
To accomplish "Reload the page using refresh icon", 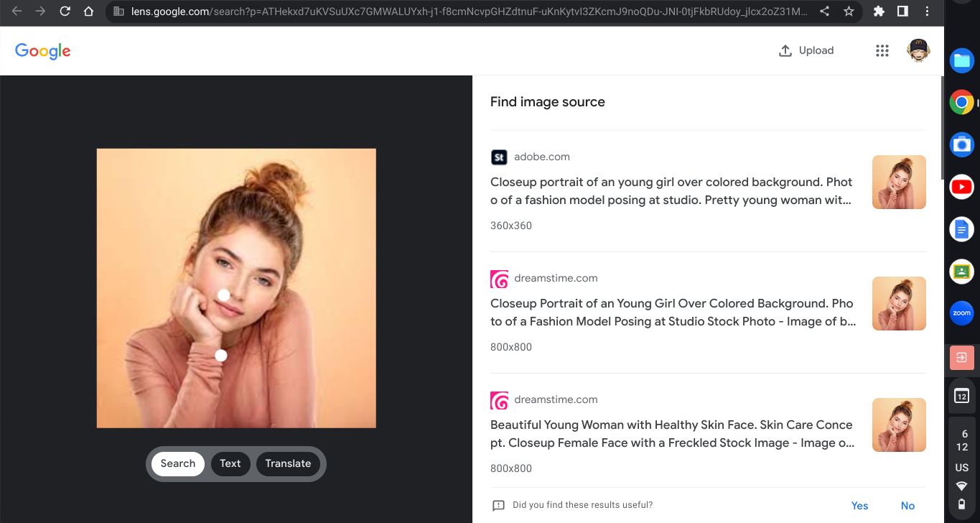I will click(x=65, y=11).
